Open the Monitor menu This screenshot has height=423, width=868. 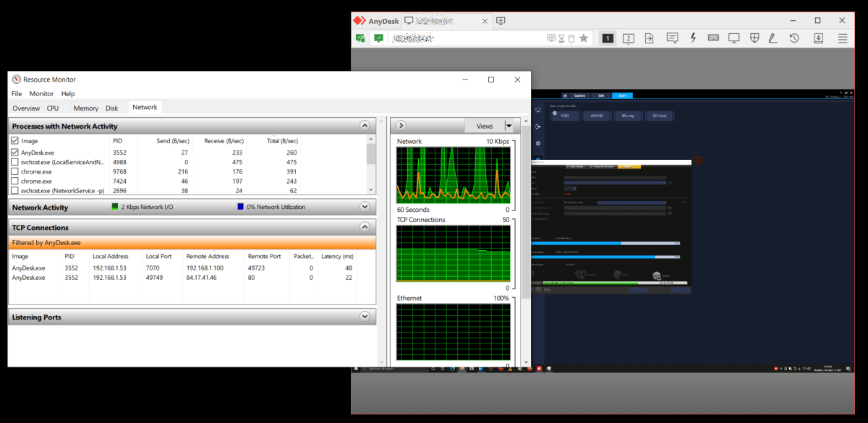[41, 94]
